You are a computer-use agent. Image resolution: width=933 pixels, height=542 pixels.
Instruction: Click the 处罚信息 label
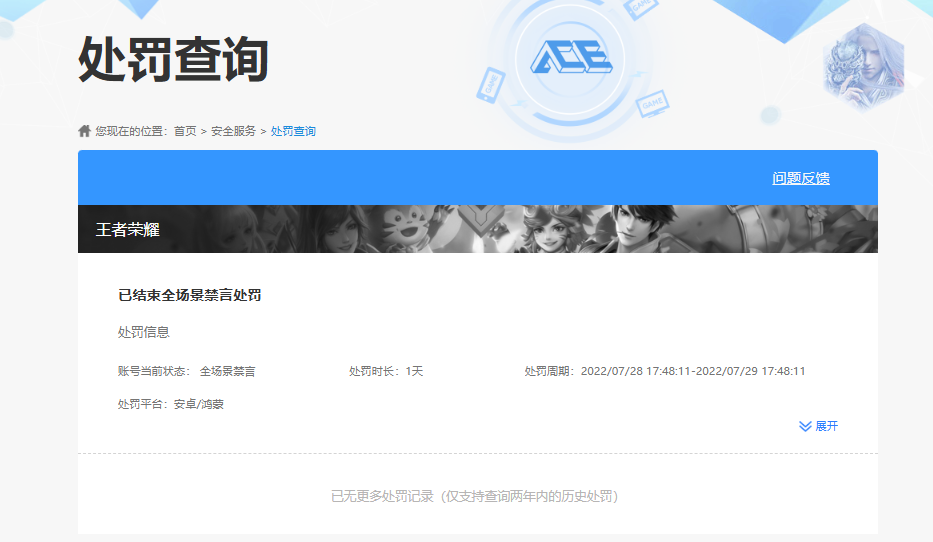point(143,332)
